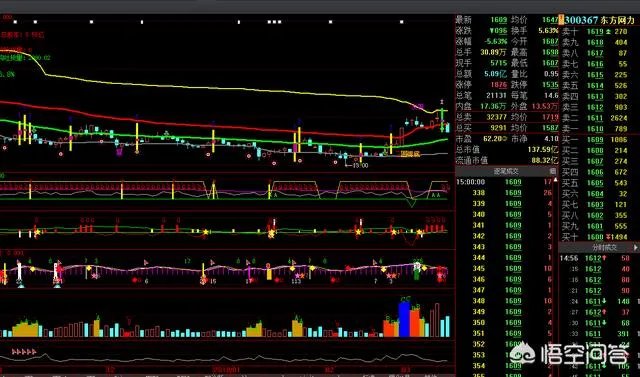Click the row of flag markers in the bottom indicator pane

pyautogui.click(x=24, y=352)
